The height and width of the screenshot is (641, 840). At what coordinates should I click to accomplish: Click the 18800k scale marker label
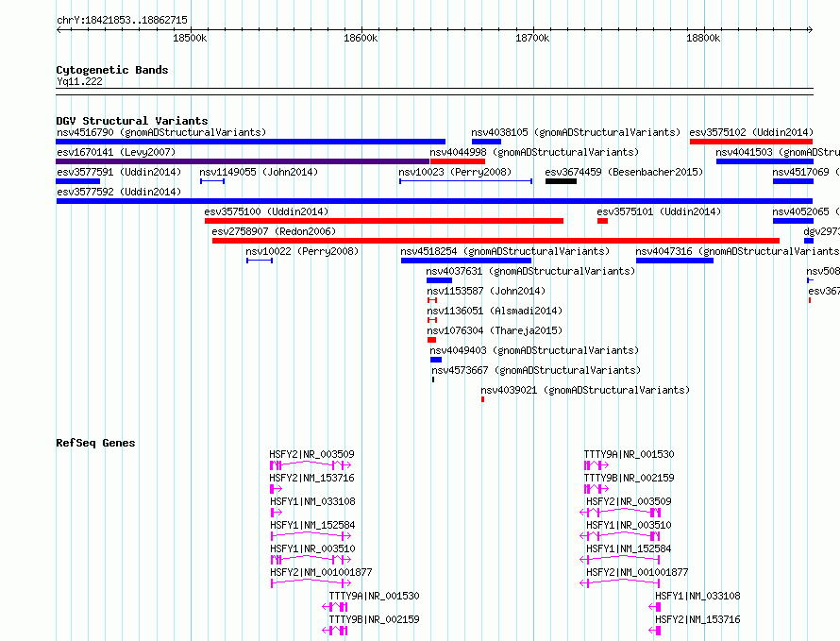pos(703,38)
